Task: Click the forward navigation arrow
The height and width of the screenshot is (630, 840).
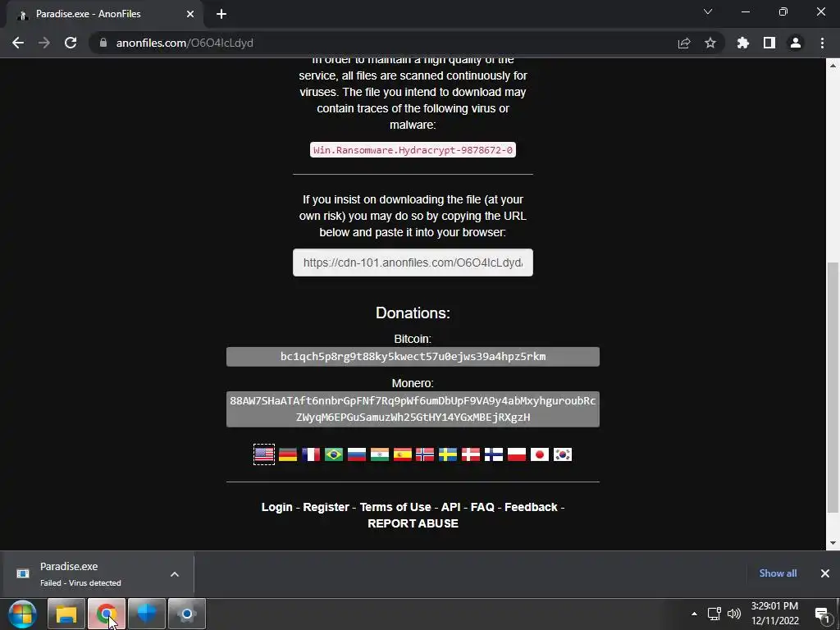Action: 44,43
